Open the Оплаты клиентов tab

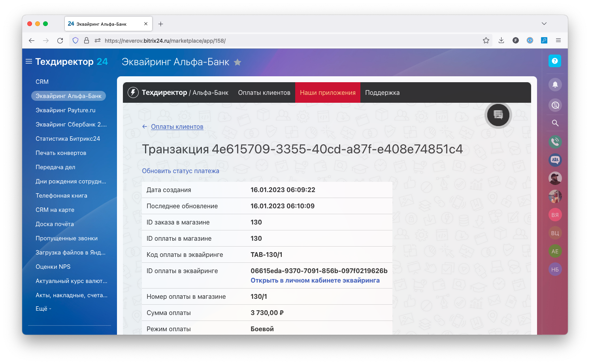[264, 92]
